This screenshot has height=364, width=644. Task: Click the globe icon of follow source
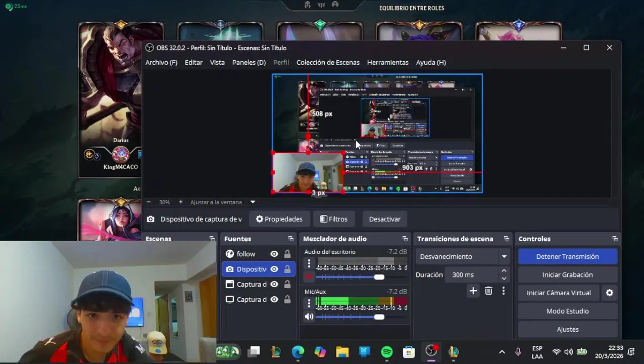click(x=230, y=254)
